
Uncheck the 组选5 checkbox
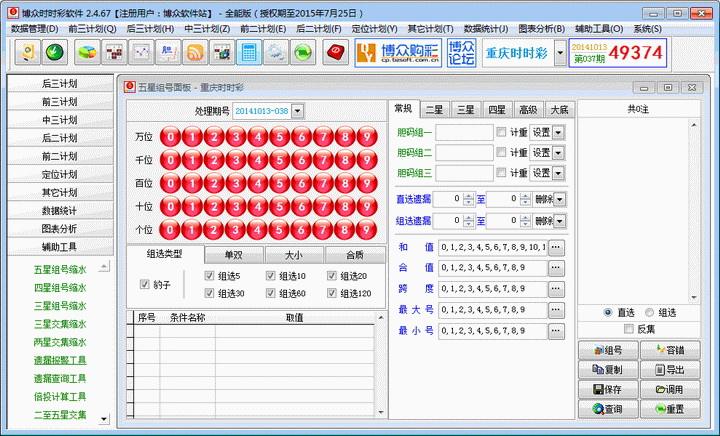pos(209,275)
